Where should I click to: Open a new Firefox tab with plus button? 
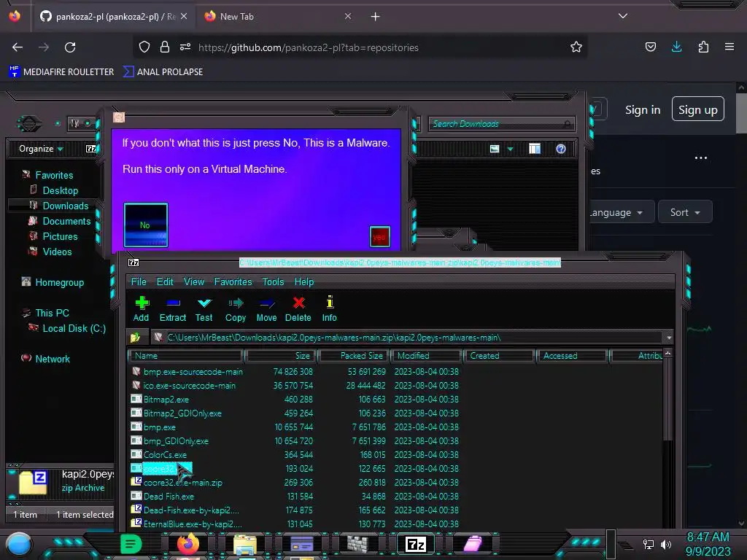pos(376,17)
